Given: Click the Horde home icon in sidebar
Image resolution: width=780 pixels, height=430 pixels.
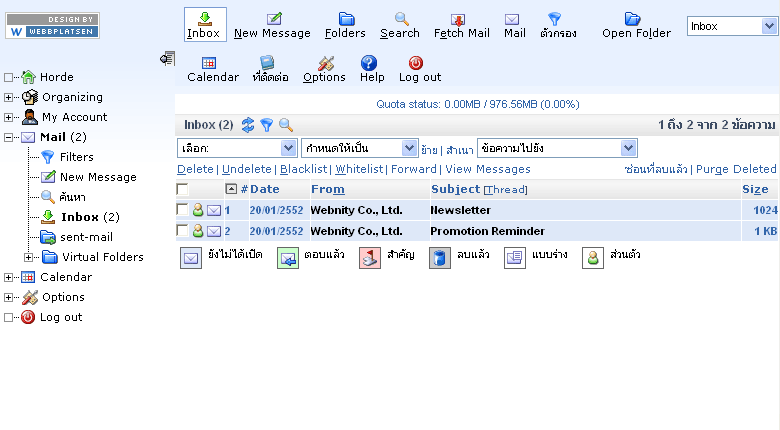Looking at the screenshot, I should tap(28, 77).
